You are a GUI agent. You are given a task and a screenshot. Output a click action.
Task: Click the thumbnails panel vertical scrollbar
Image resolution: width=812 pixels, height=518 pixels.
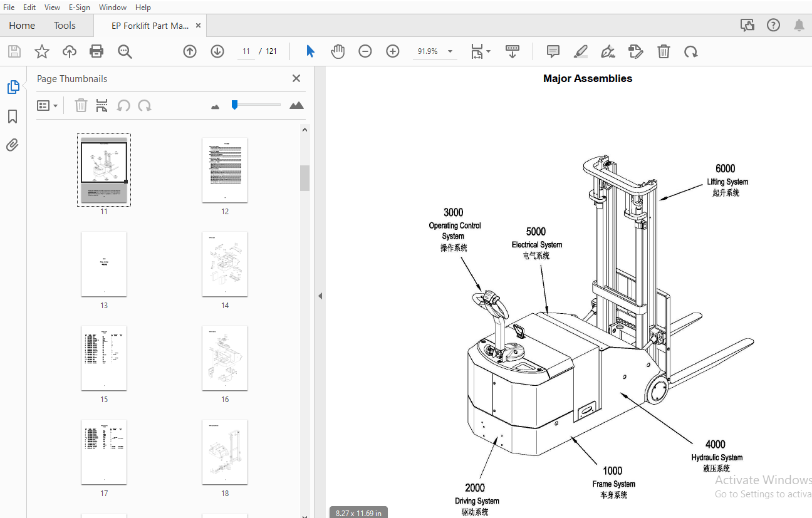(x=305, y=178)
